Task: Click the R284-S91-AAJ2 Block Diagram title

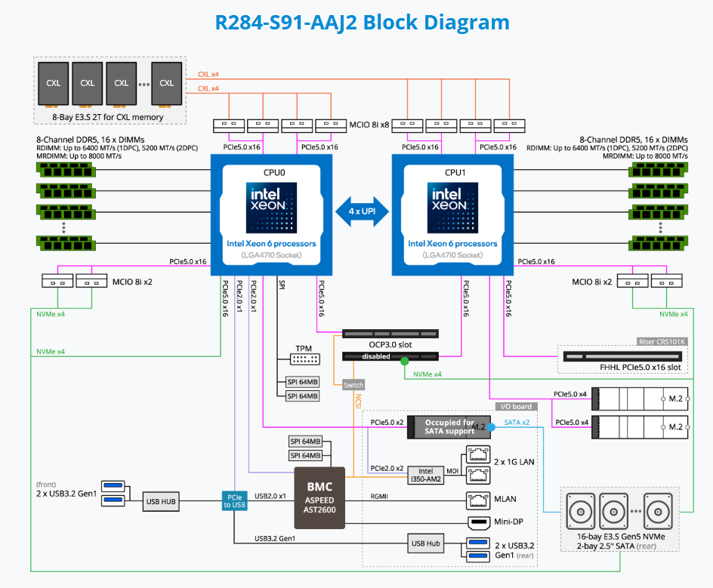Action: [362, 22]
